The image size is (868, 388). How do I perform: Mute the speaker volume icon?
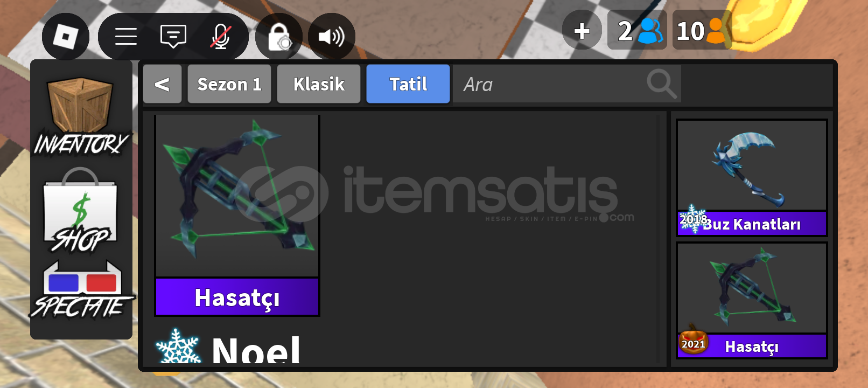tap(332, 37)
